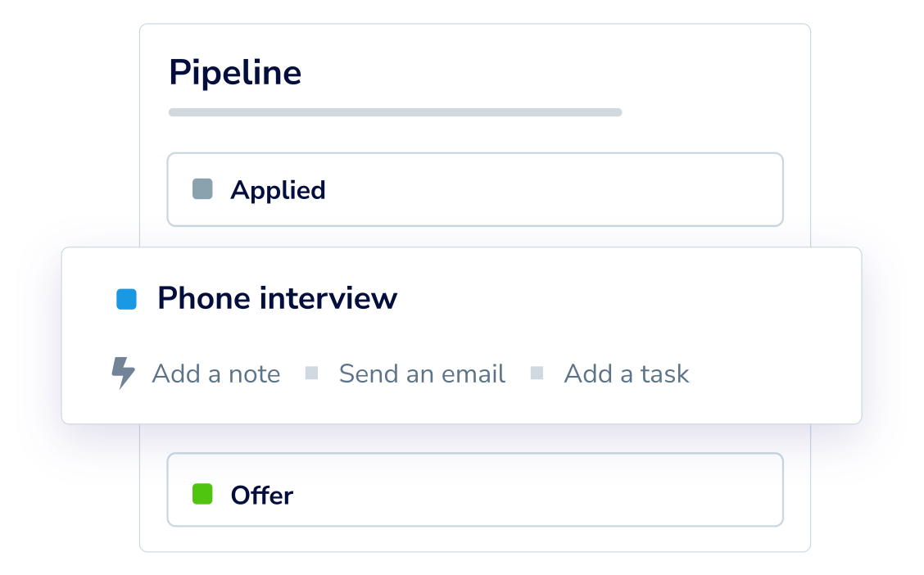The image size is (924, 575).
Task: Click the gray bar under the Pipeline heading
Action: pyautogui.click(x=395, y=112)
